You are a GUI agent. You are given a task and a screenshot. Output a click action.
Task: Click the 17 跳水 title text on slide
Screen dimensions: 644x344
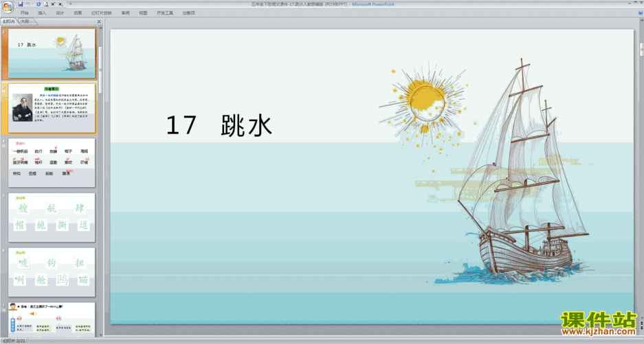coord(219,125)
